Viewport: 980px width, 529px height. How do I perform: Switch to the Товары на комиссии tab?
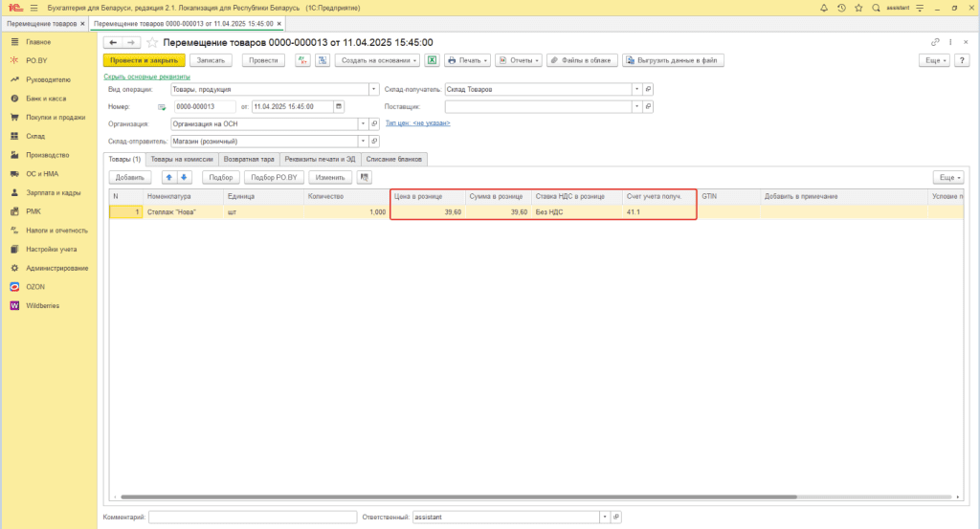click(x=182, y=159)
